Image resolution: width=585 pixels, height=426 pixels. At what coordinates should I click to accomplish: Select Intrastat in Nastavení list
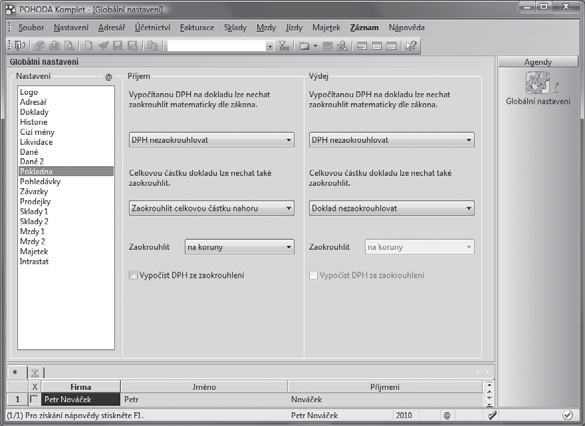click(34, 261)
